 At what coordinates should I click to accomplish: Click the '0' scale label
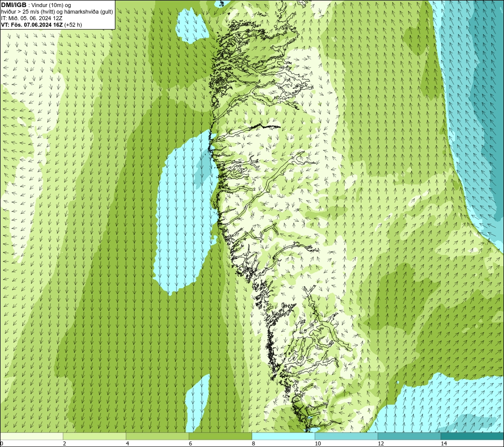click(x=2, y=443)
